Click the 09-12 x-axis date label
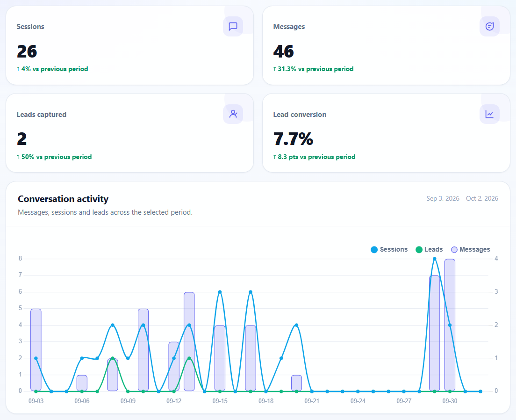516x420 pixels. coord(174,401)
